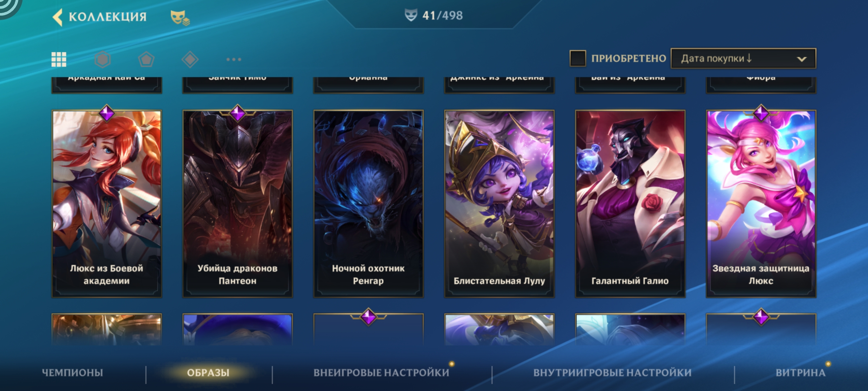Open the Дата покупки sort dropdown
This screenshot has width=868, height=391.
click(743, 58)
